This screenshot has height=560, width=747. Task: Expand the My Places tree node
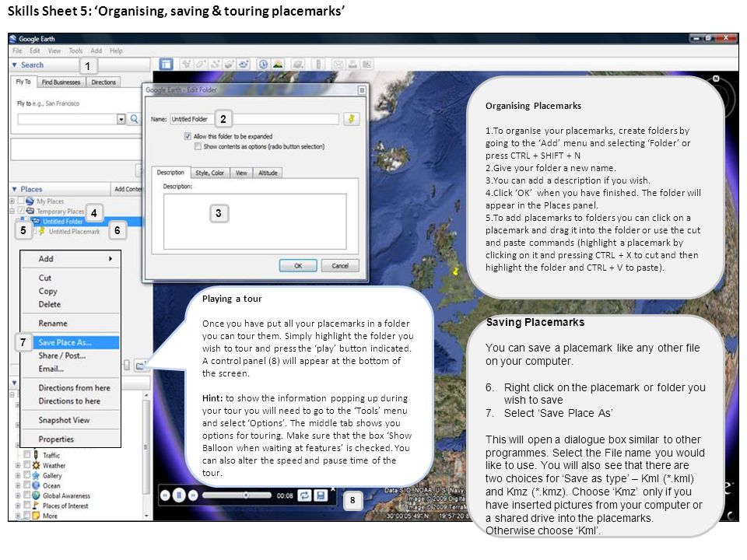point(12,201)
